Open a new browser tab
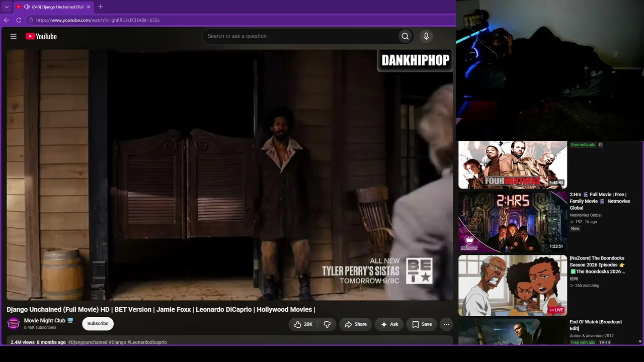 tap(101, 7)
